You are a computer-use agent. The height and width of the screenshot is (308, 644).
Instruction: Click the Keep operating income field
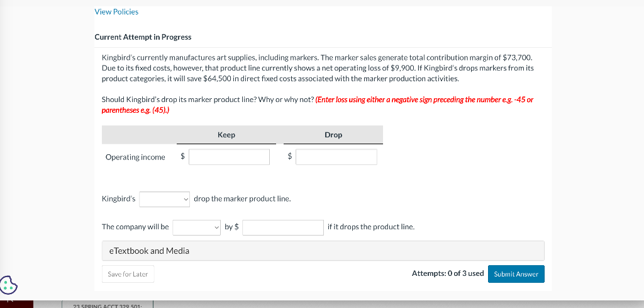point(229,157)
